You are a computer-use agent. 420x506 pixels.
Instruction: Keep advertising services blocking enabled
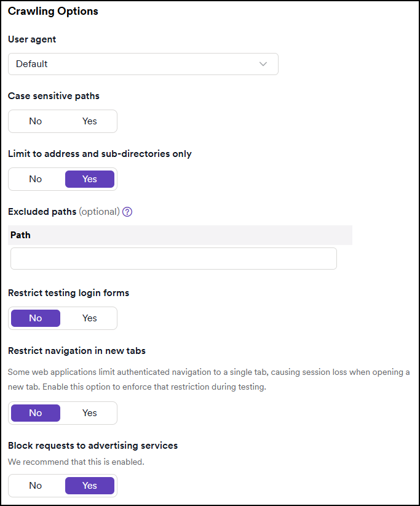coord(89,486)
